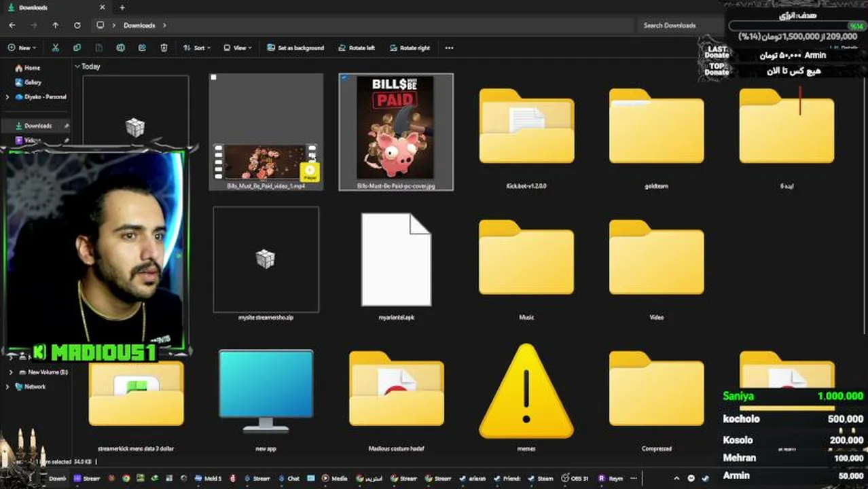Viewport: 868px width, 489px height.
Task: Click the Friends taskbar button
Action: pyautogui.click(x=507, y=478)
